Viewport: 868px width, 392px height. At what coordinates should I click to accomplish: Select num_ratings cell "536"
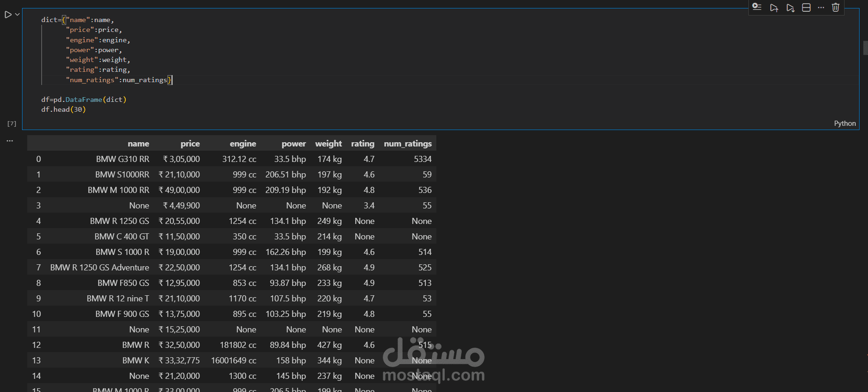click(x=425, y=190)
